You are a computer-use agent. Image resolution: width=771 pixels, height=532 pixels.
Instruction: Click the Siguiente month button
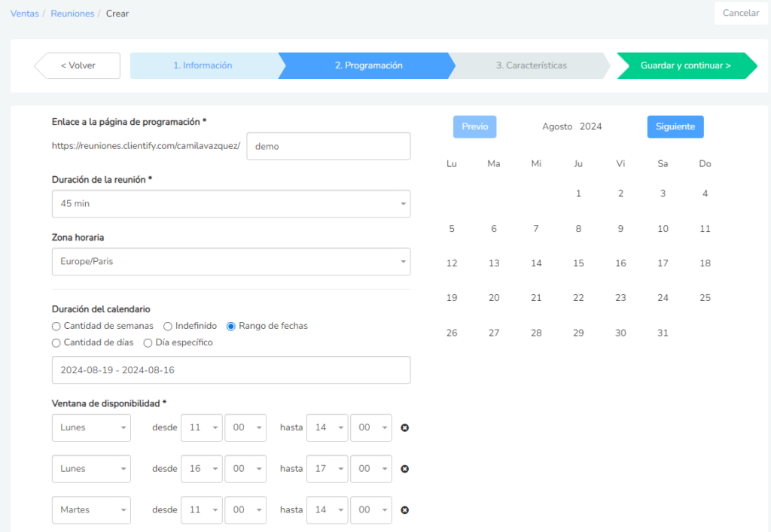(x=675, y=126)
